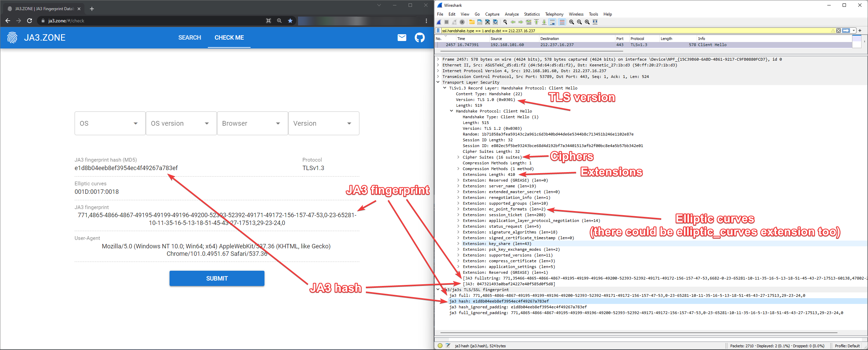The image size is (868, 350).
Task: Go back in packet history
Action: click(513, 22)
